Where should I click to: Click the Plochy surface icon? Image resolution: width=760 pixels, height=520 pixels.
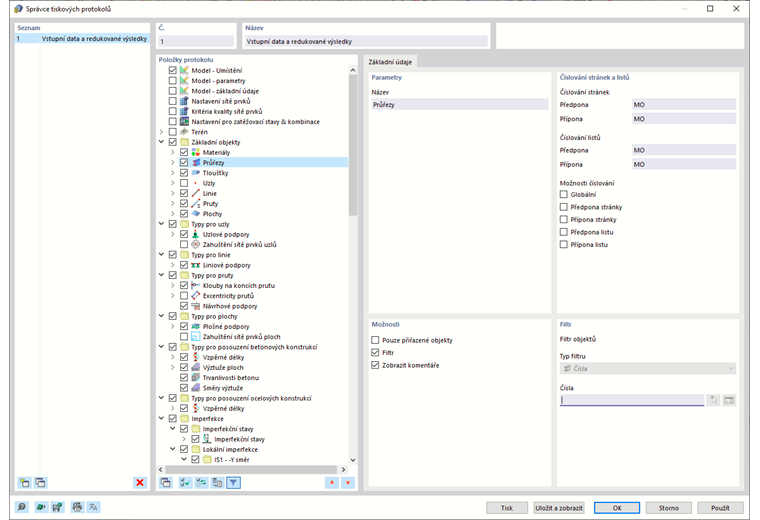(195, 214)
